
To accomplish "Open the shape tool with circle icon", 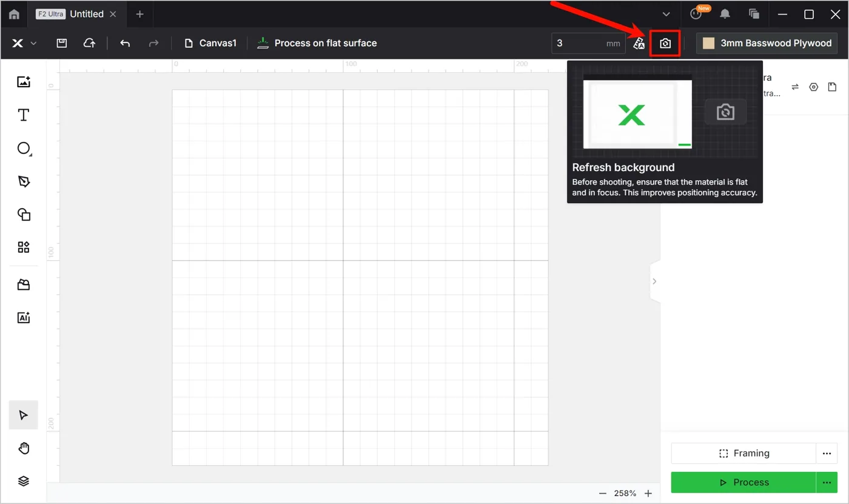I will (x=24, y=149).
